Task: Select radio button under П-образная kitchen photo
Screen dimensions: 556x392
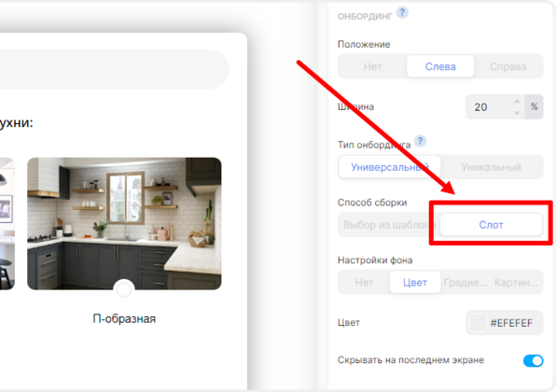Action: [x=124, y=290]
